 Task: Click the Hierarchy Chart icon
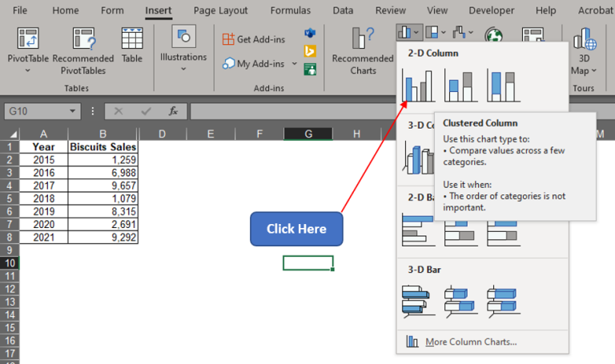432,33
